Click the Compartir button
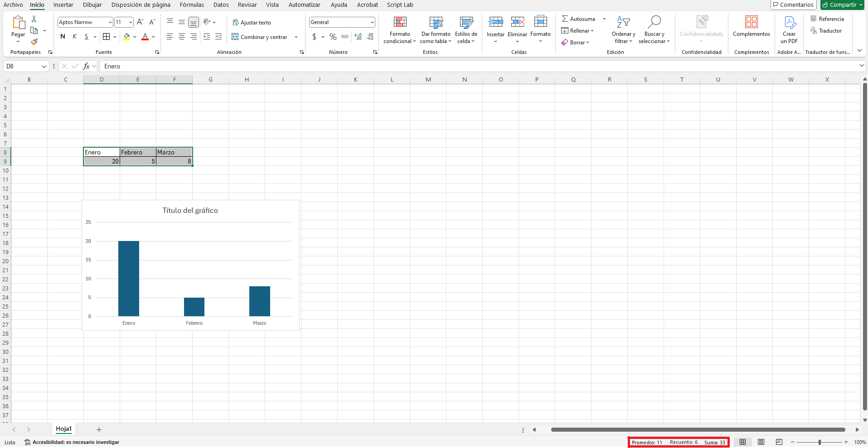The height and width of the screenshot is (448, 868). 842,5
